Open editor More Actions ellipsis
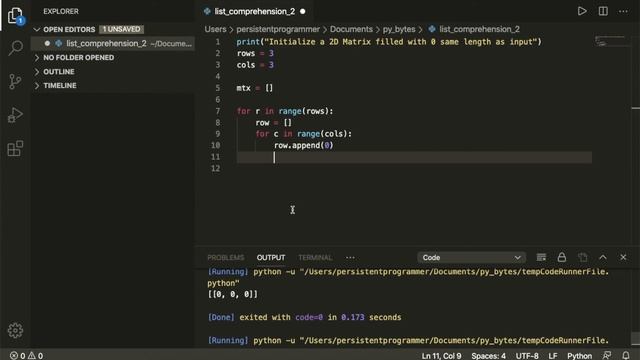This screenshot has width=640, height=360. tap(623, 11)
